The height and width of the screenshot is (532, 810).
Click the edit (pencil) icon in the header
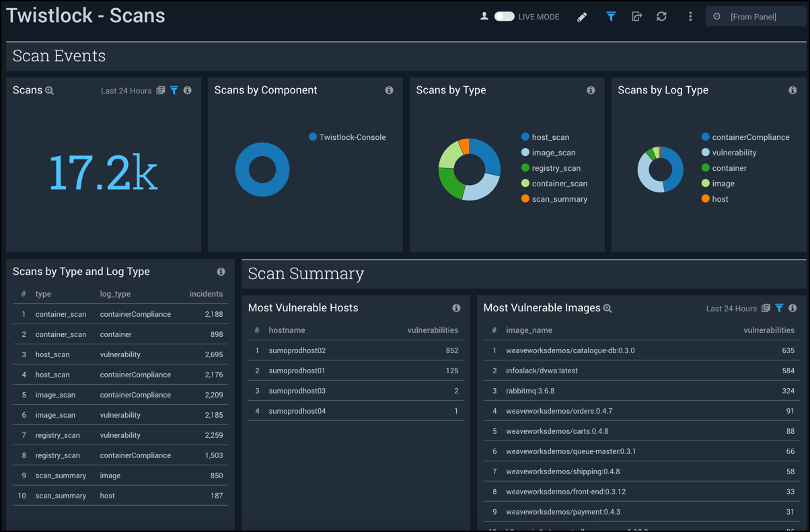(x=582, y=16)
